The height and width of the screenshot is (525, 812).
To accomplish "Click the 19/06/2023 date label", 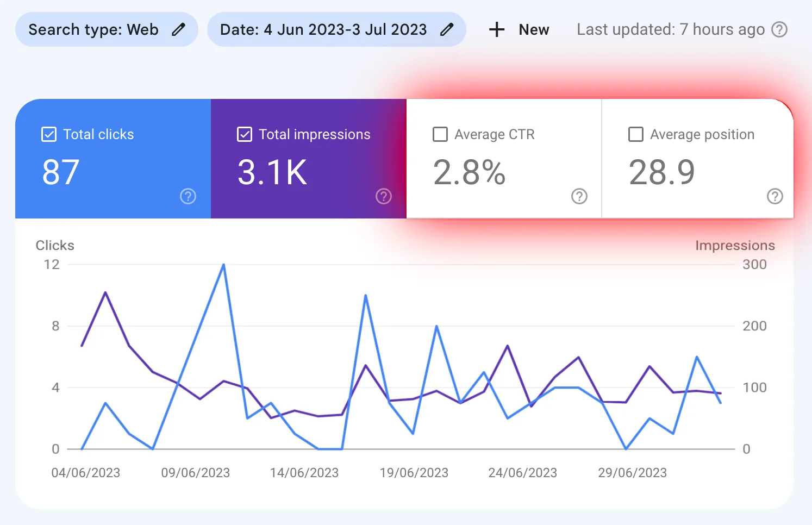I will pos(414,473).
